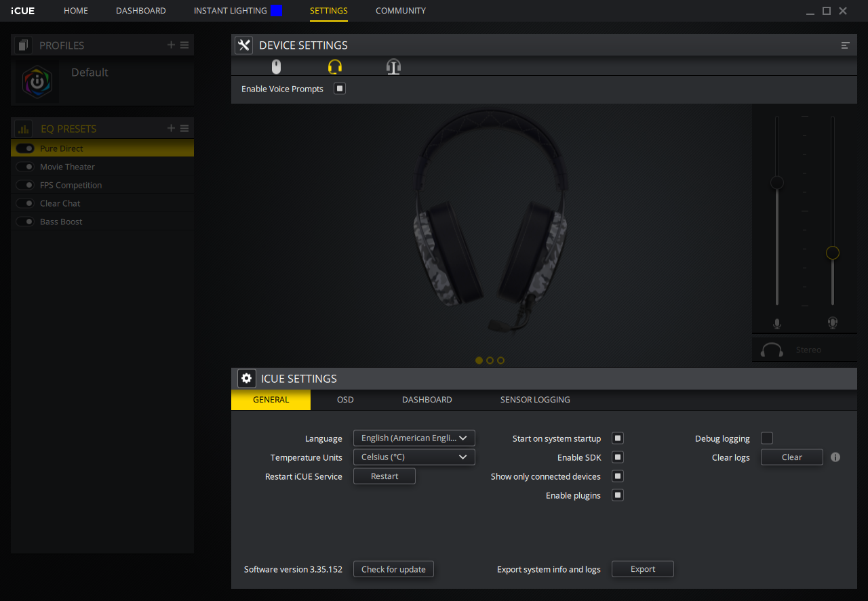
Task: Add a new profile with plus icon
Action: (172, 45)
